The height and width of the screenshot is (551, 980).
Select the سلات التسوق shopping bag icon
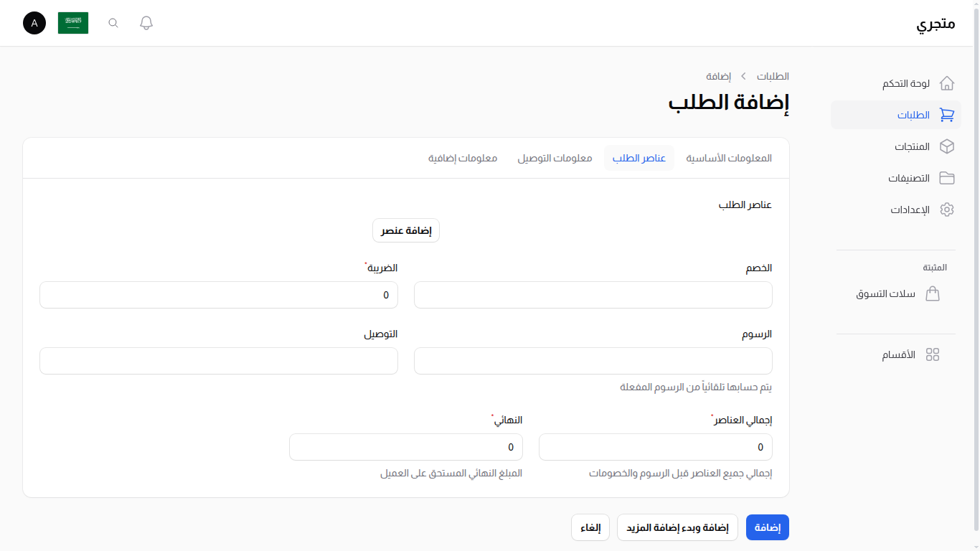click(933, 293)
